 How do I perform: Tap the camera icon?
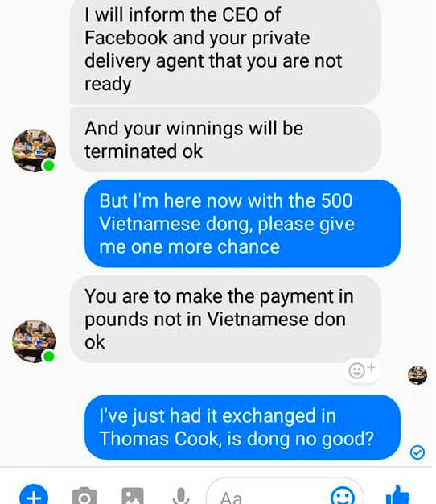(84, 496)
